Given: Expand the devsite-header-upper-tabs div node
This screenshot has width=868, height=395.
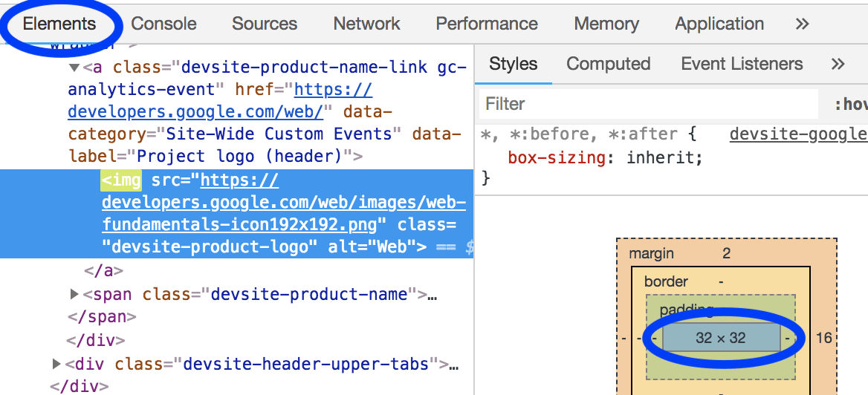Looking at the screenshot, I should [x=56, y=364].
